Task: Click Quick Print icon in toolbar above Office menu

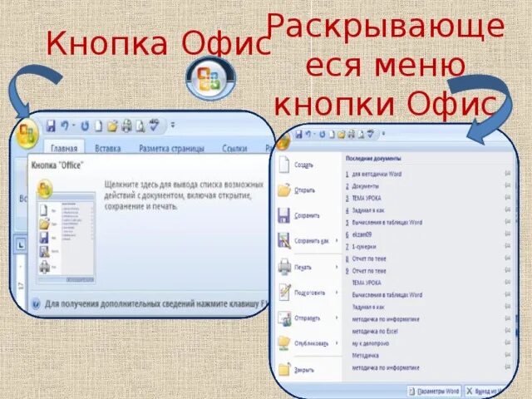Action: point(351,135)
